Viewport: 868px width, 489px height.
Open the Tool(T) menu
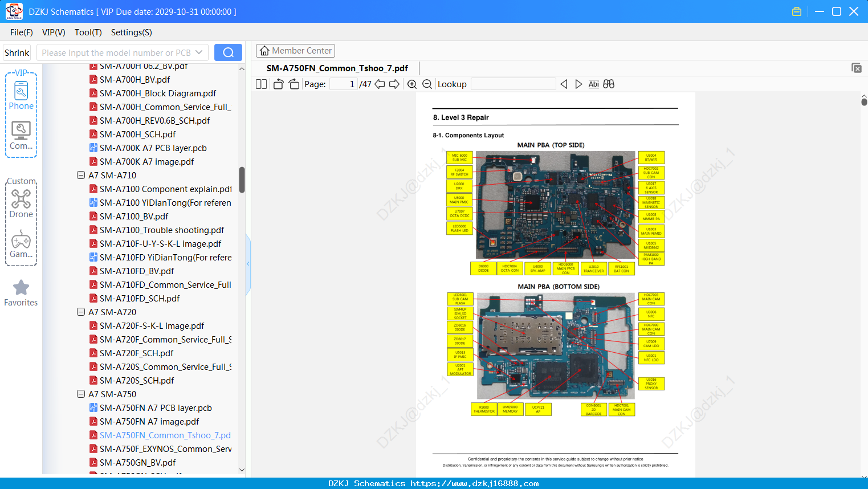click(x=88, y=32)
